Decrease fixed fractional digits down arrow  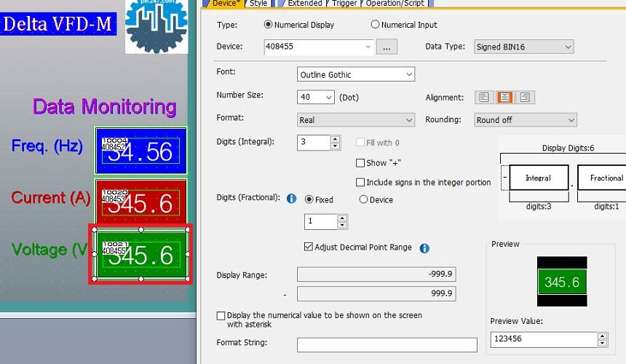(x=342, y=225)
